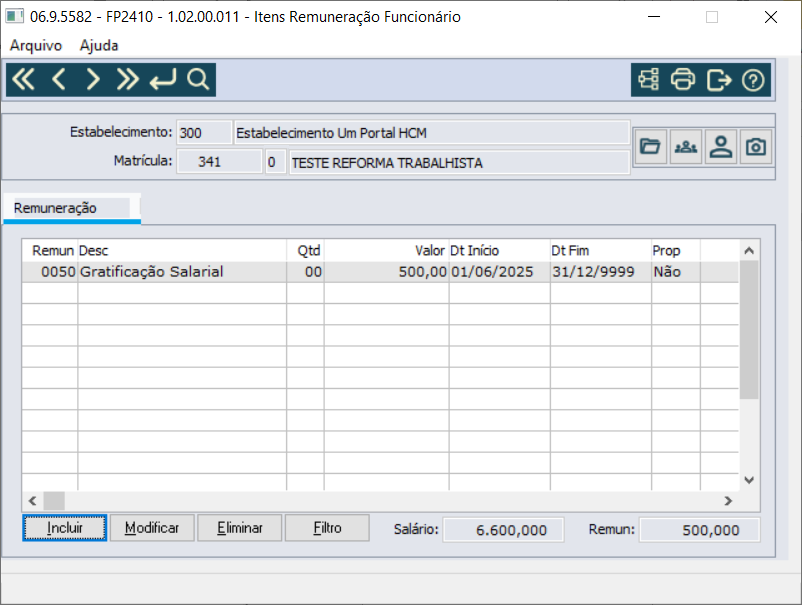Click the Estabelecimento code field 300
This screenshot has height=605, width=802.
(x=204, y=133)
